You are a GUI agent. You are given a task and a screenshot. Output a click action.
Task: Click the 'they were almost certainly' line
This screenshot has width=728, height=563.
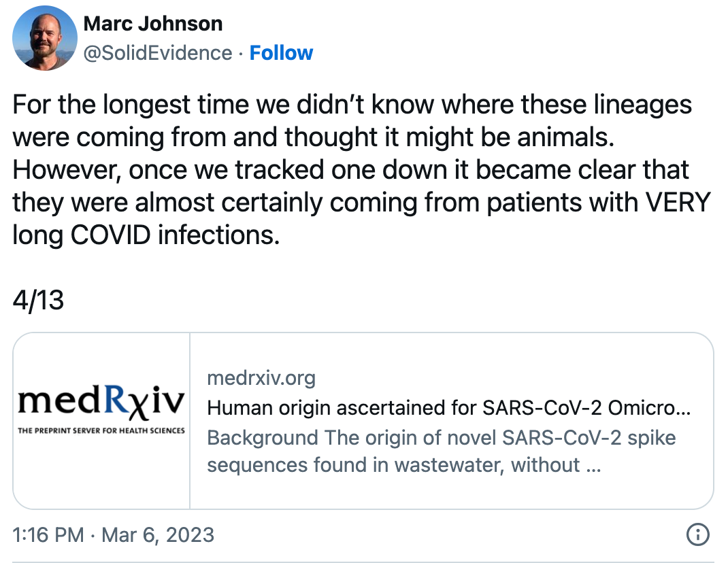coord(361,203)
